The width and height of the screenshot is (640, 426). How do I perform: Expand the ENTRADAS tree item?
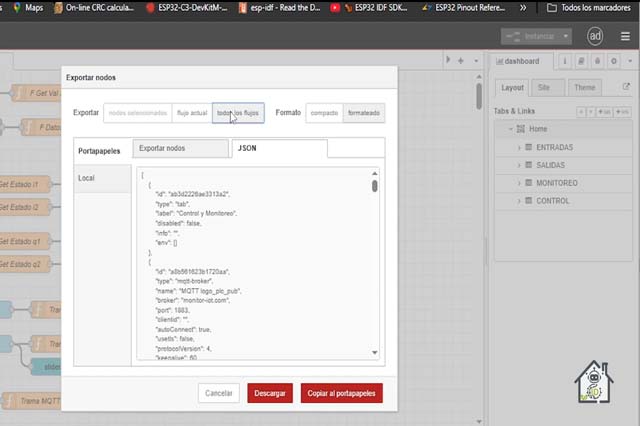tap(519, 147)
